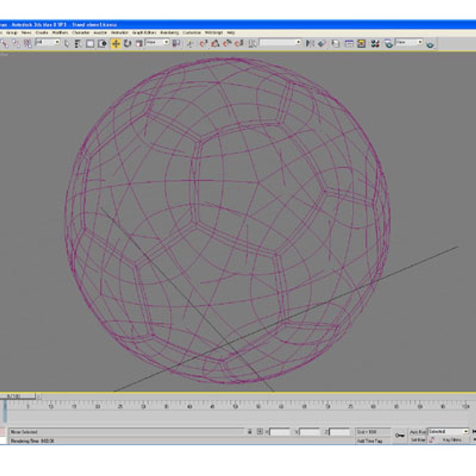Click the Edit Named Selection Sets icon
The height and width of the screenshot is (476, 476).
coord(252,43)
